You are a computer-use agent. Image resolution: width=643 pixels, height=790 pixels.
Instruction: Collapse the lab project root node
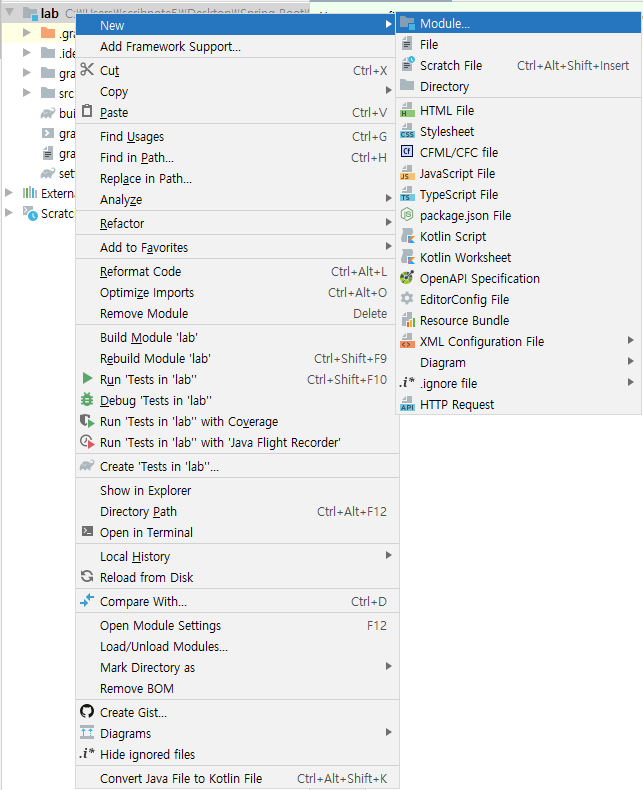point(10,14)
